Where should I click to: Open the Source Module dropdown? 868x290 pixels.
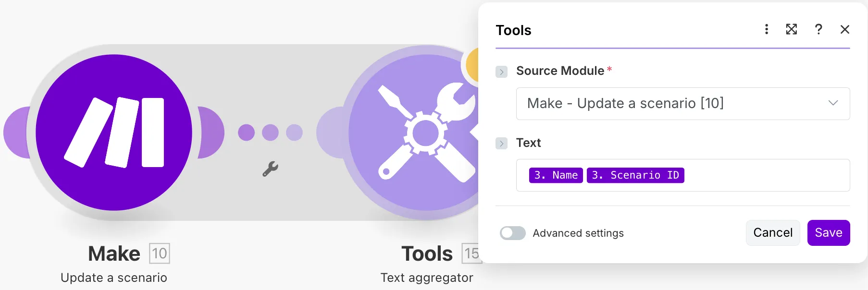[683, 104]
